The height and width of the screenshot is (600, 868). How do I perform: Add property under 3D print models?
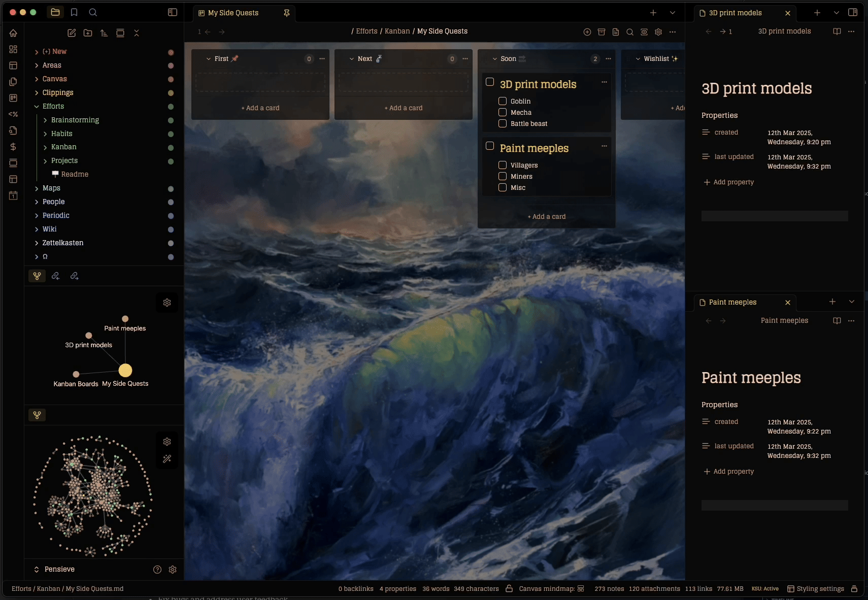tap(728, 182)
